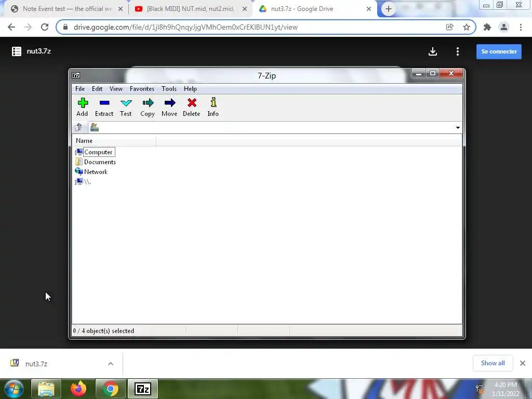Click the 7z icon in title bar
The image size is (532, 399).
(x=76, y=75)
